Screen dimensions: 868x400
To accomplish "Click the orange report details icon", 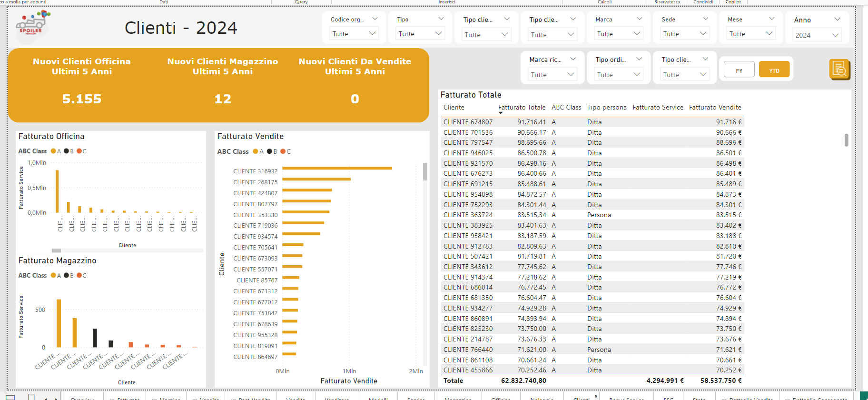I will (839, 70).
